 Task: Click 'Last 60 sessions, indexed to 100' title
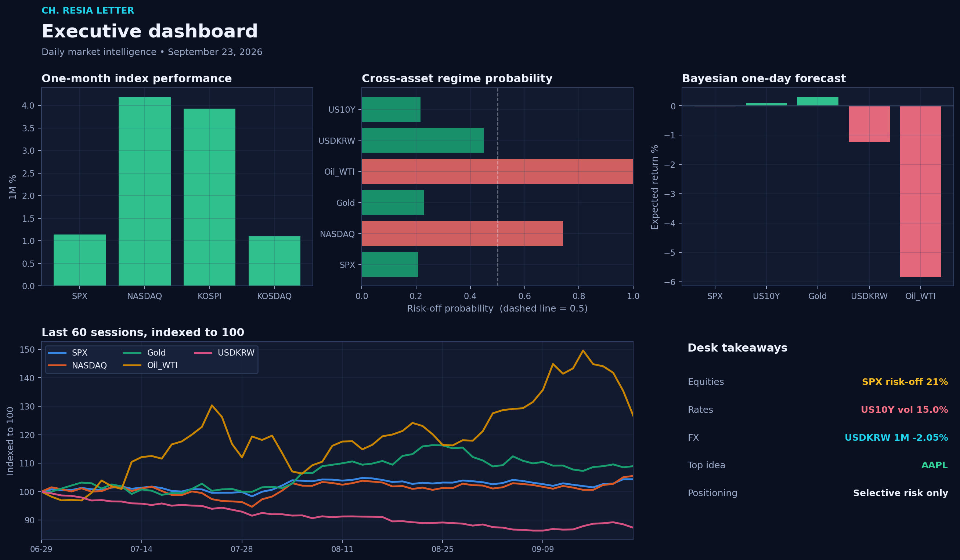pyautogui.click(x=142, y=333)
